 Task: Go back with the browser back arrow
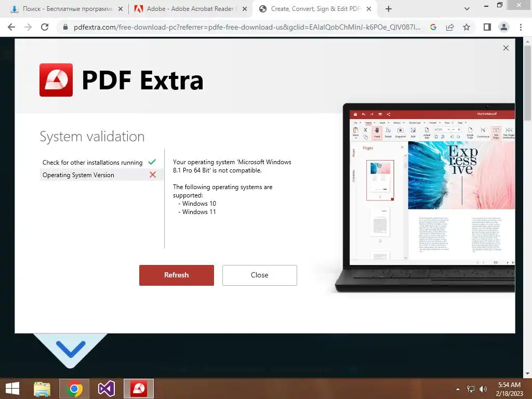(11, 27)
